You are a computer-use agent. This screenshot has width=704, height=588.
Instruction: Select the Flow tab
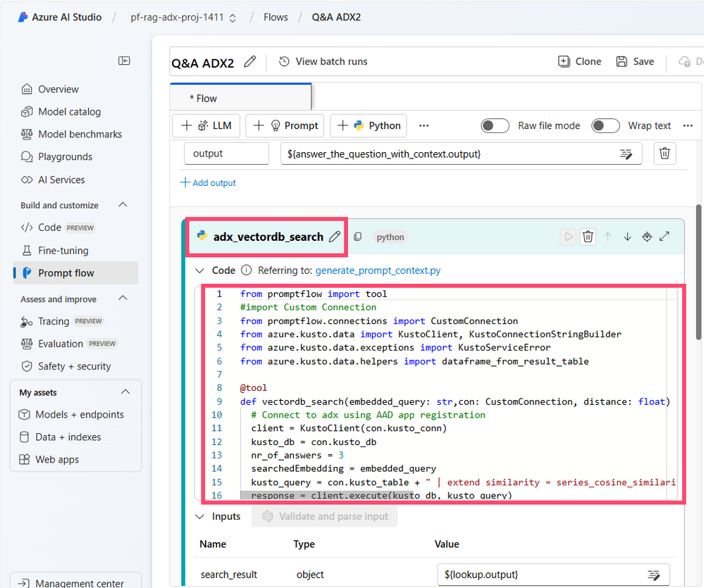tap(240, 98)
